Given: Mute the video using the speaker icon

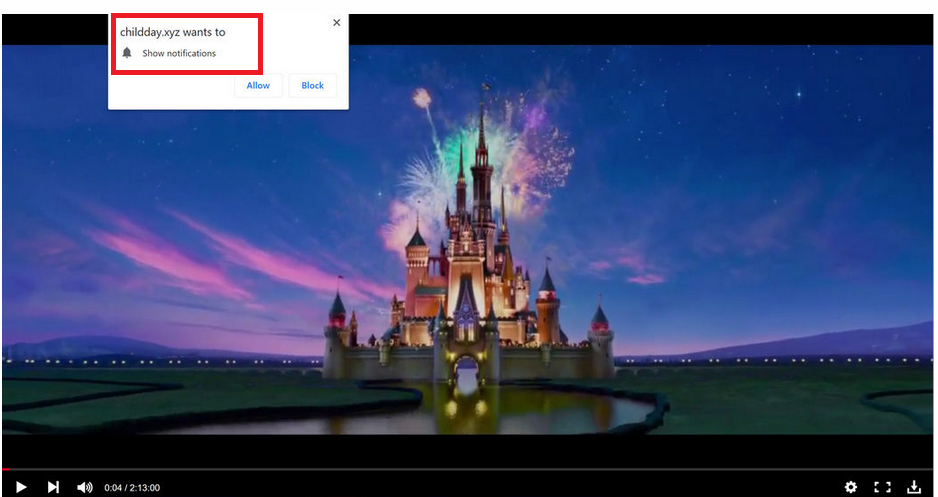Looking at the screenshot, I should 85,487.
